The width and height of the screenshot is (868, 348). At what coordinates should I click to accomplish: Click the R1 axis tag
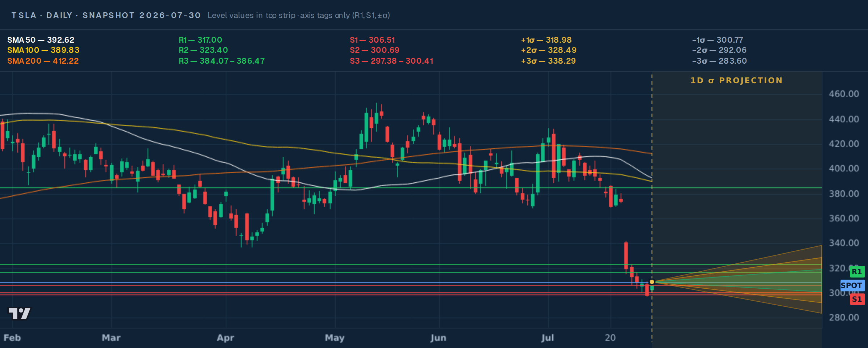pos(857,272)
